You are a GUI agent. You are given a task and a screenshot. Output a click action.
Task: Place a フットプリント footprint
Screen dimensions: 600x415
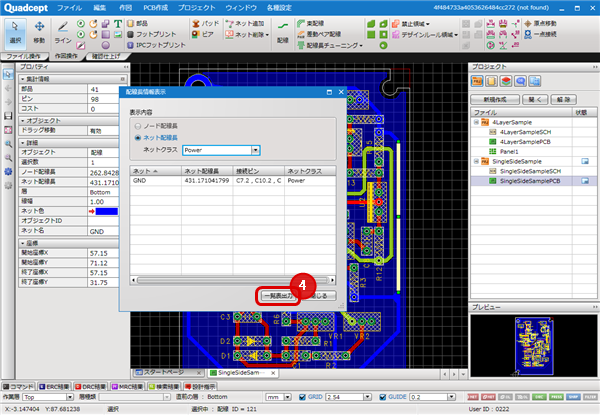tap(152, 34)
